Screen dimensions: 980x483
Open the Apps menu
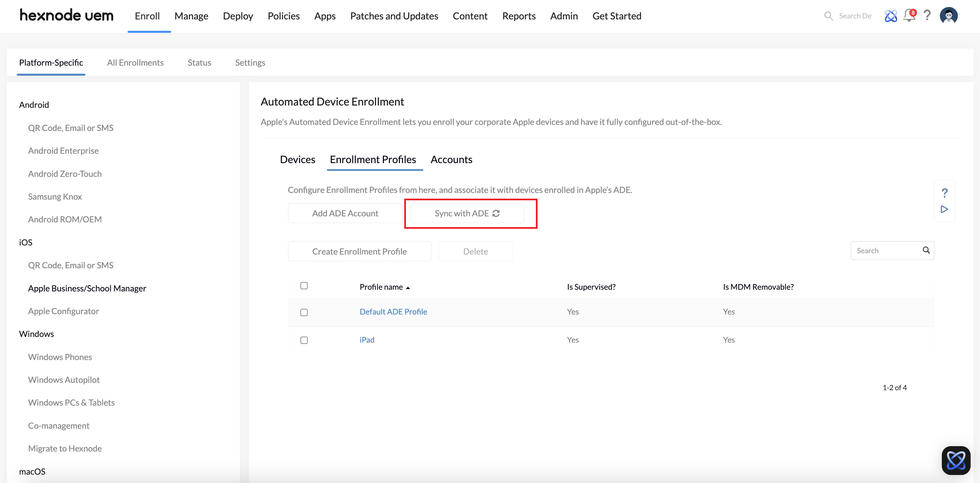tap(325, 16)
